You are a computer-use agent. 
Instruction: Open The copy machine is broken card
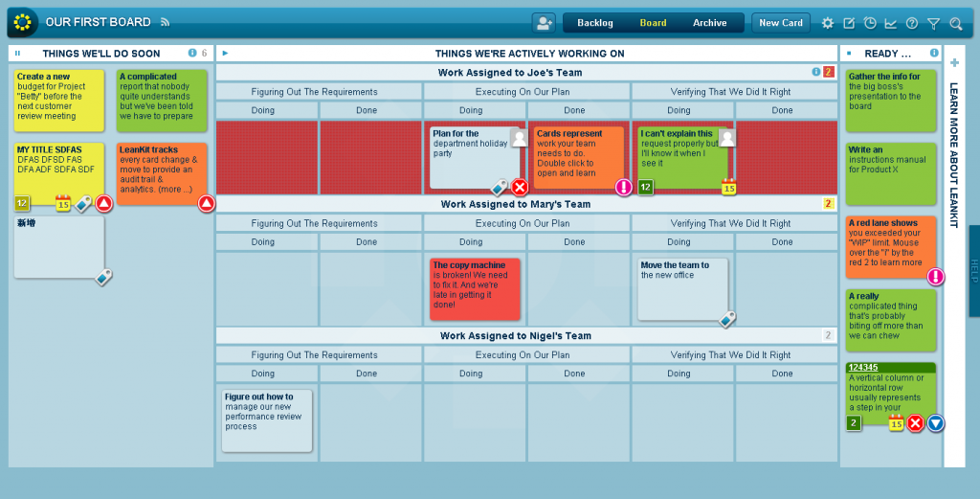click(475, 289)
